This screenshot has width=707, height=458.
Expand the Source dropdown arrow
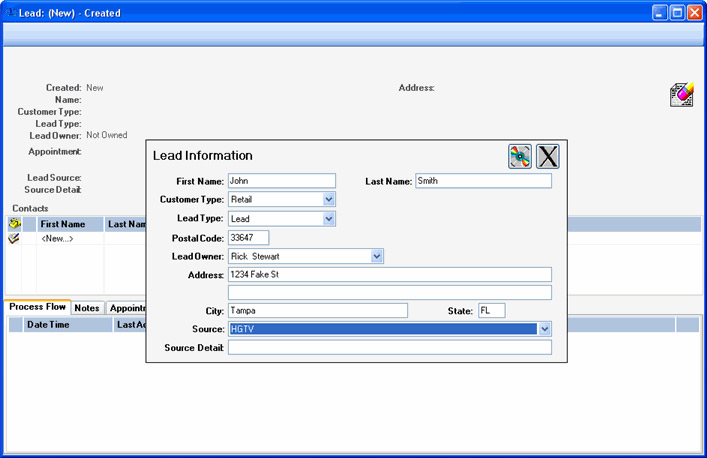[x=544, y=329]
